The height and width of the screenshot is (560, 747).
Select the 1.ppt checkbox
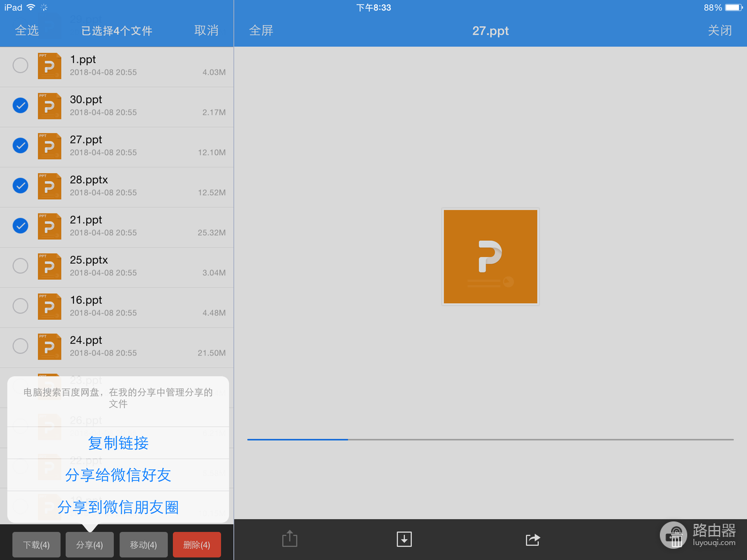[21, 65]
